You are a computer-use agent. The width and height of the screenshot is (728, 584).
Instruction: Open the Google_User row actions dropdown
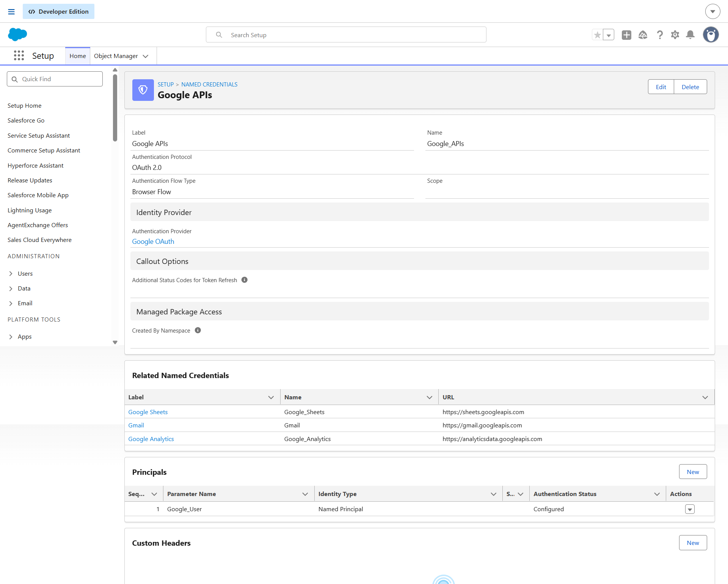[x=690, y=509]
